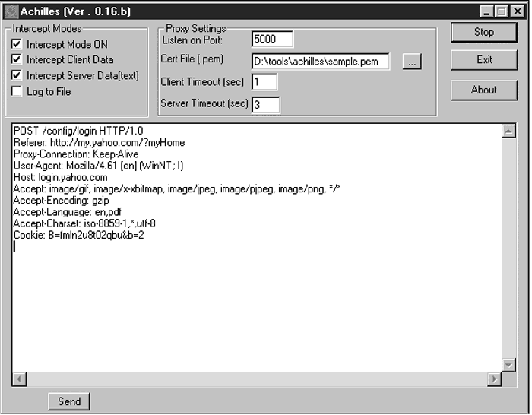
Task: Click the 'Host: login.yahoo.com' line
Action: click(60, 177)
